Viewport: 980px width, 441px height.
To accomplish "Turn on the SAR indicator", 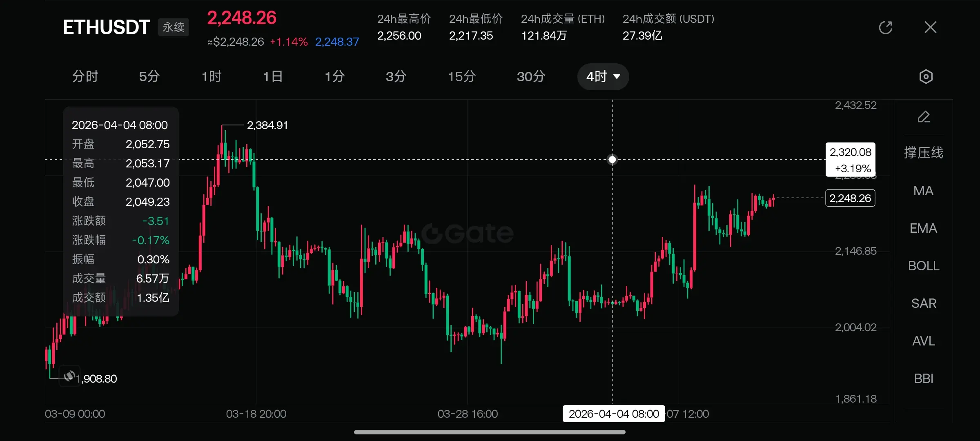I will [923, 303].
